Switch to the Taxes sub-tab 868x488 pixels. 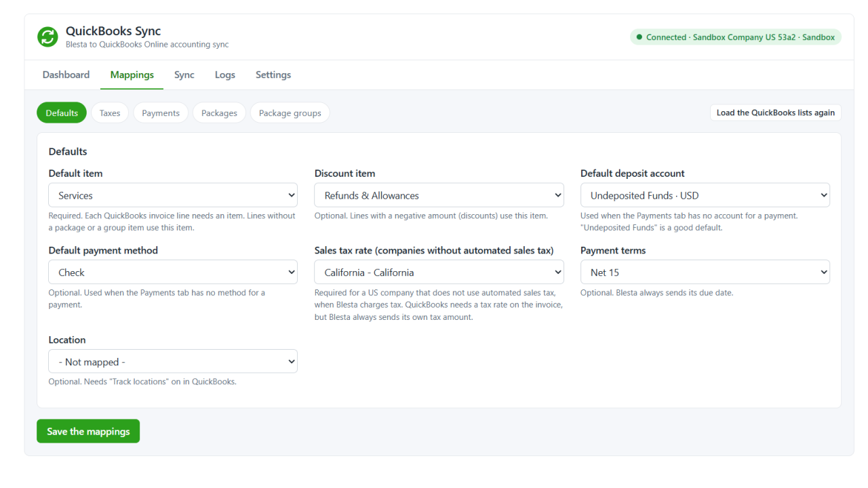110,113
